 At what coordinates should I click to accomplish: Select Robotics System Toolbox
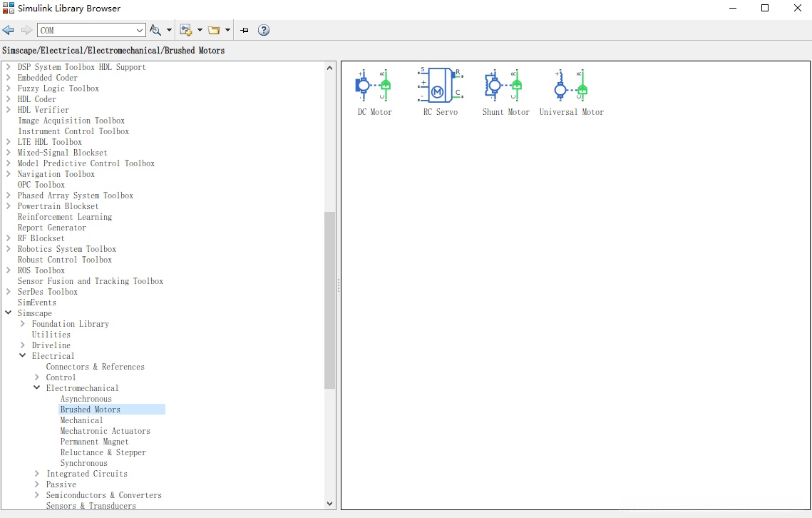67,249
